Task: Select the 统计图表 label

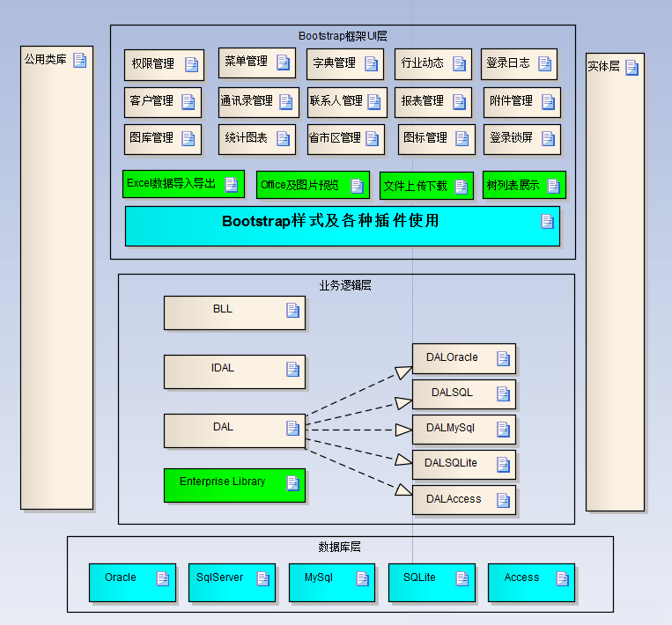Action: 246,138
